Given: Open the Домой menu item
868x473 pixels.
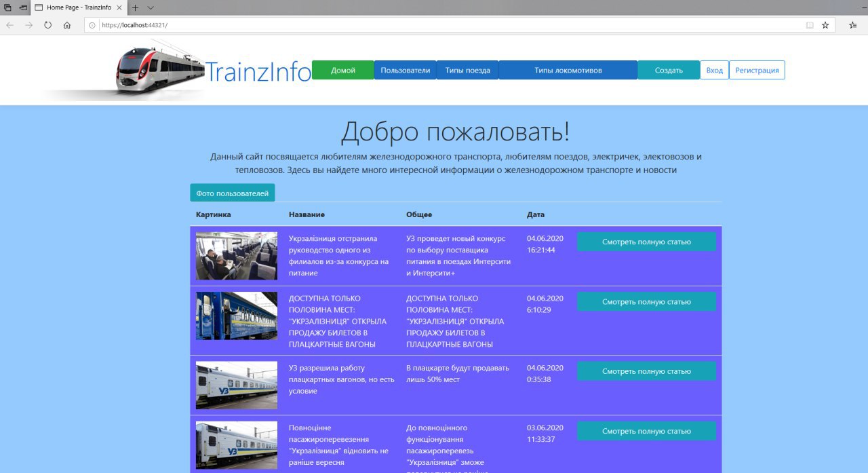Looking at the screenshot, I should pos(343,70).
